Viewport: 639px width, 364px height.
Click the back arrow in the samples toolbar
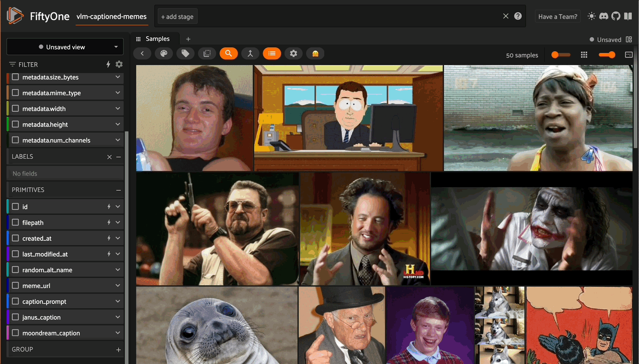tap(142, 54)
